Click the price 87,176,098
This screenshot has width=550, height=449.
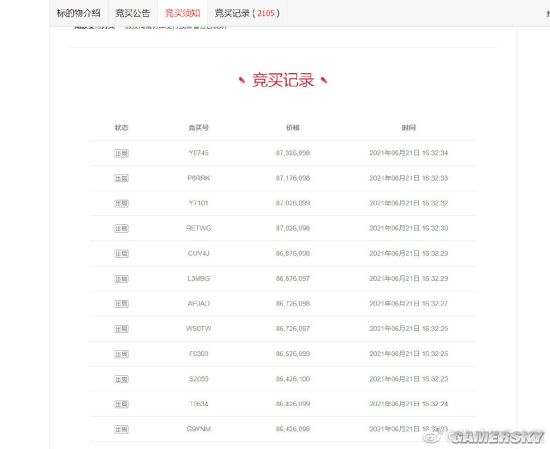pos(293,178)
